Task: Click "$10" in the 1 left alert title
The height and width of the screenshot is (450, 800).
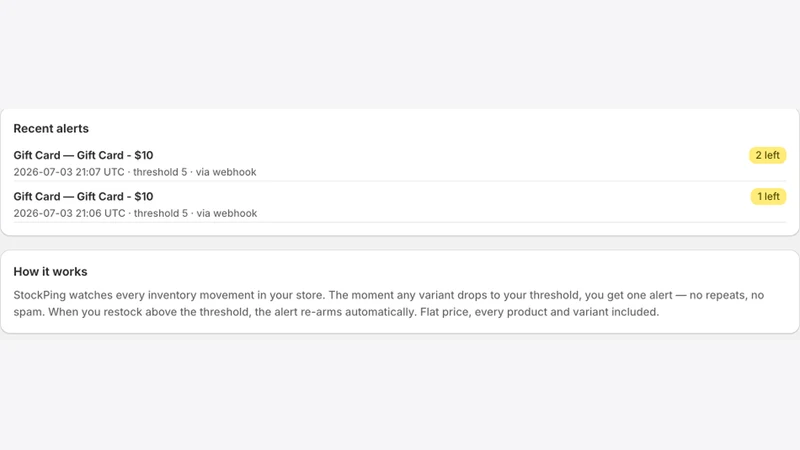Action: point(144,196)
